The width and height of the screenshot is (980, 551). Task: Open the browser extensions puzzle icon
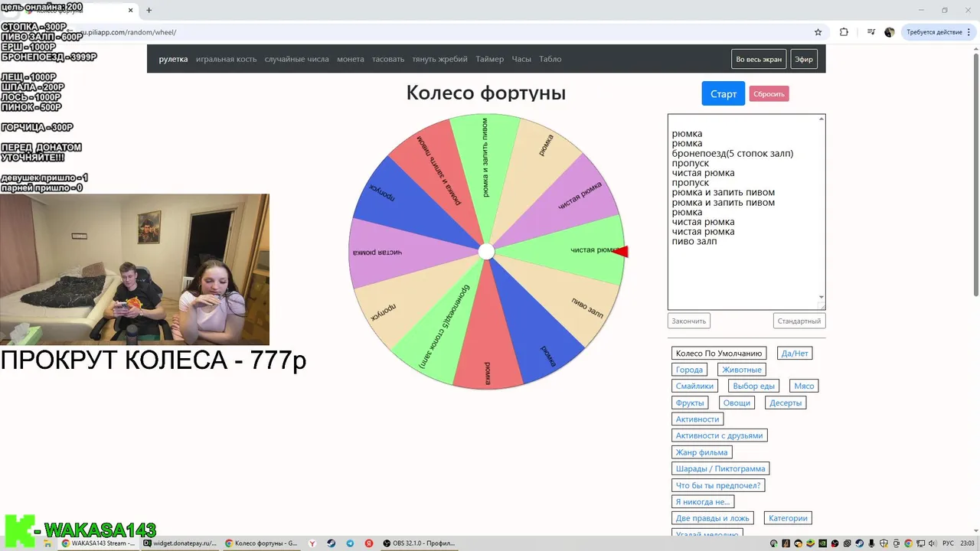click(844, 32)
